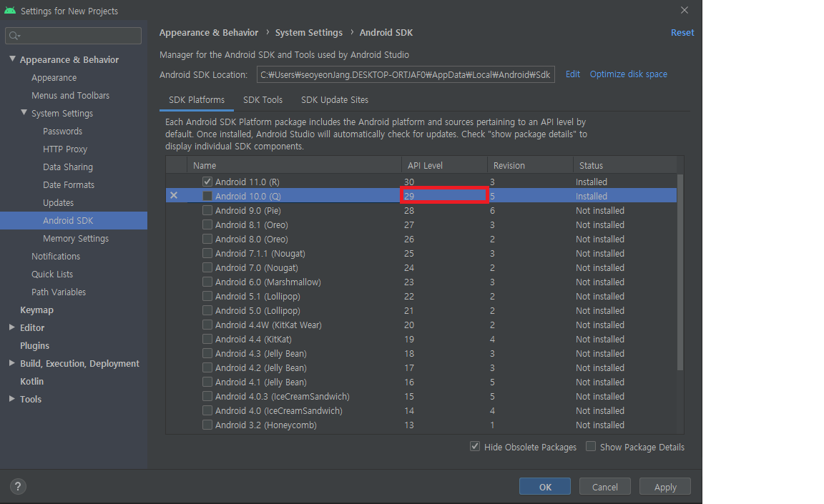Confirm settings with the OK button

tap(544, 486)
